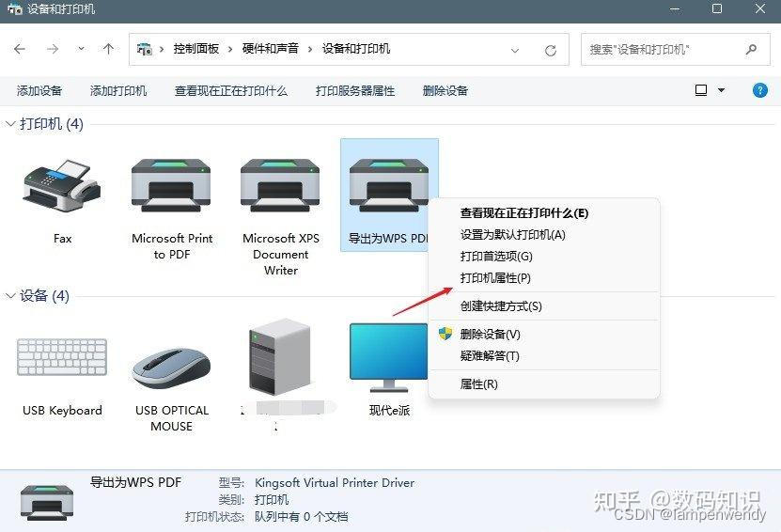The width and height of the screenshot is (781, 532).
Task: Maximize the 设备和打印机 window
Action: coord(717,8)
